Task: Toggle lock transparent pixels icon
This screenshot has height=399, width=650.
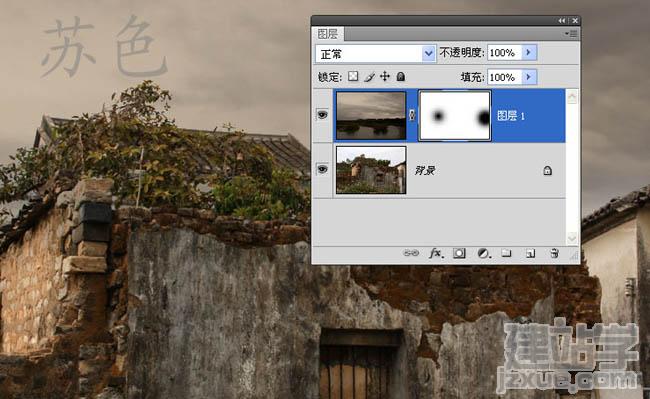Action: point(353,76)
